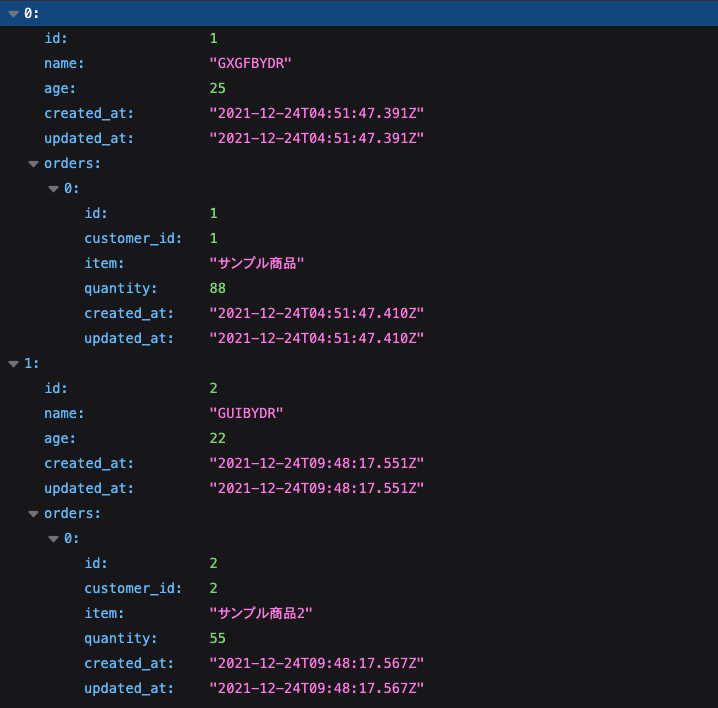Click updated_at value "2021-12-24T04:51:47.410Z"
This screenshot has width=718, height=708.
click(x=316, y=338)
